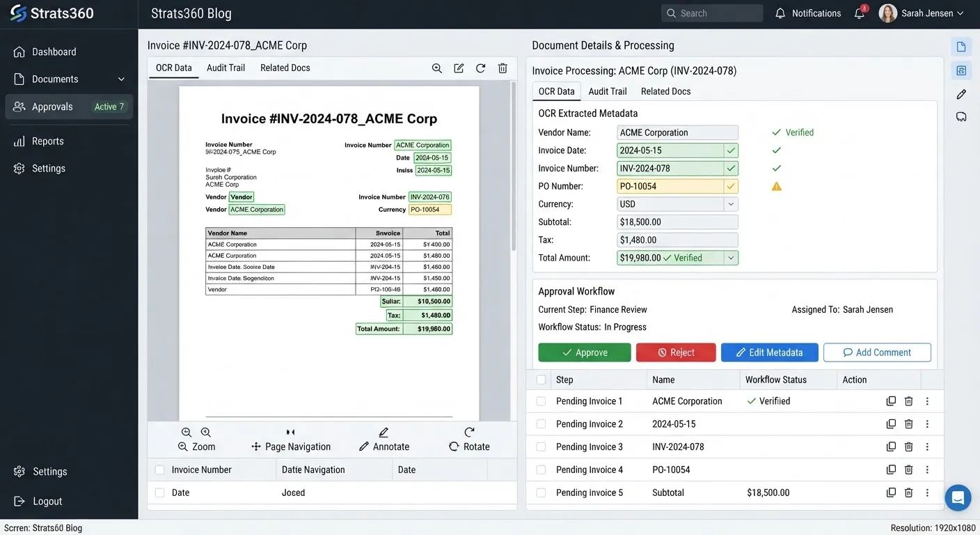Click the document icon in right sidebar
The width and height of the screenshot is (980, 535).
point(961,47)
